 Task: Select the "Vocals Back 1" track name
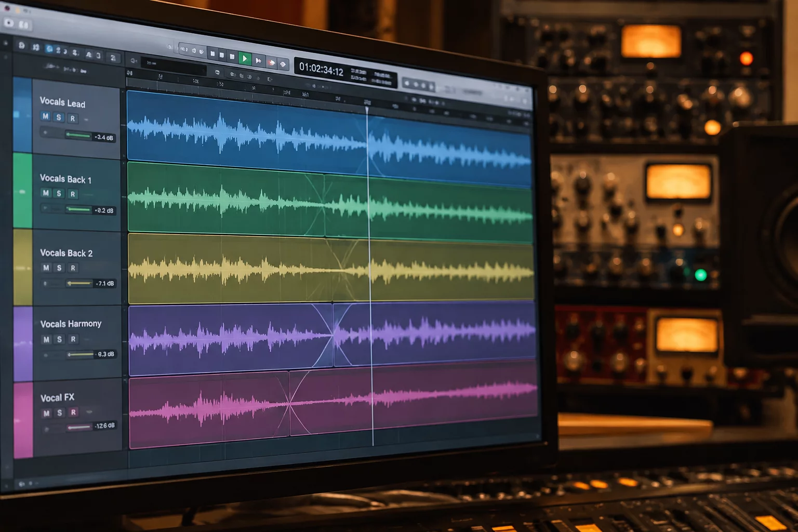(x=65, y=179)
